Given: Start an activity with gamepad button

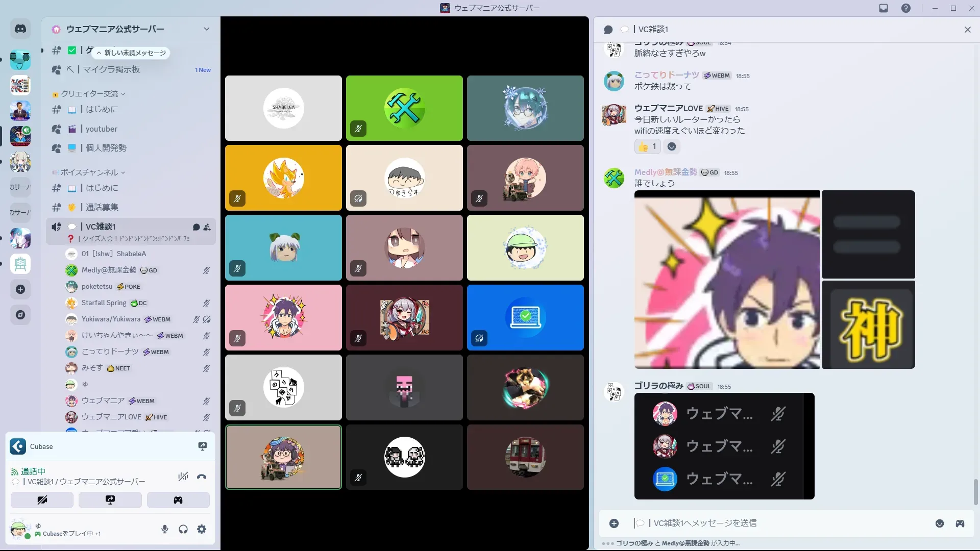Looking at the screenshot, I should point(178,500).
